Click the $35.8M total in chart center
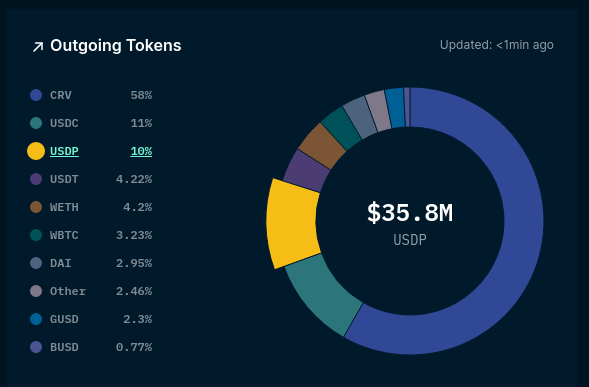The image size is (589, 387). click(x=410, y=213)
